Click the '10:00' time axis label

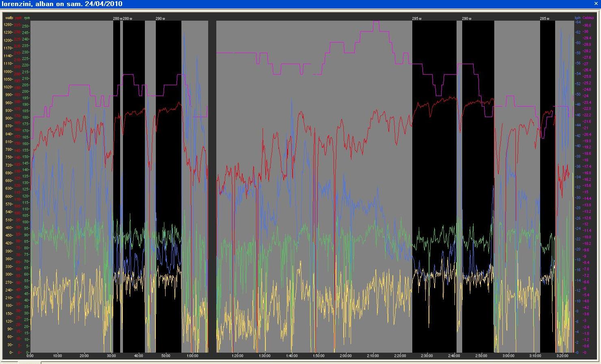point(58,356)
